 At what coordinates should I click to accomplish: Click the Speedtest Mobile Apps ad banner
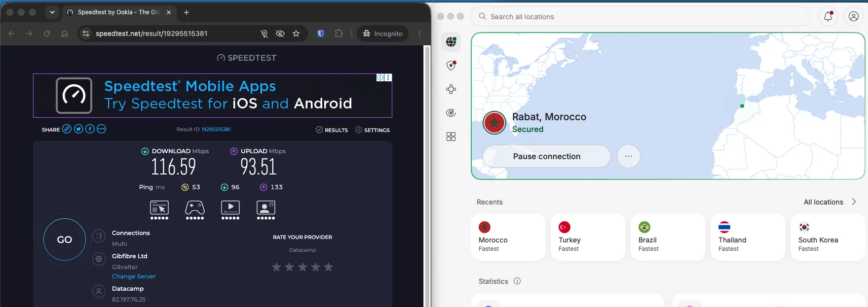[213, 96]
